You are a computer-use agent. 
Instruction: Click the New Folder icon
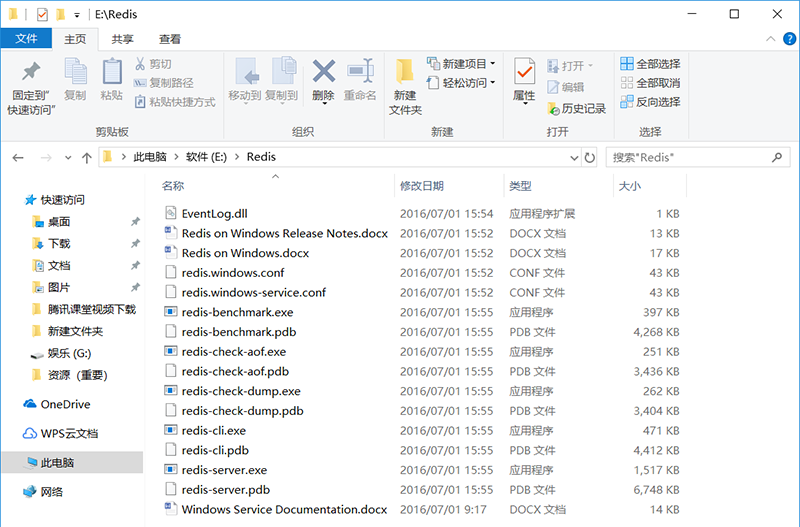click(x=405, y=72)
